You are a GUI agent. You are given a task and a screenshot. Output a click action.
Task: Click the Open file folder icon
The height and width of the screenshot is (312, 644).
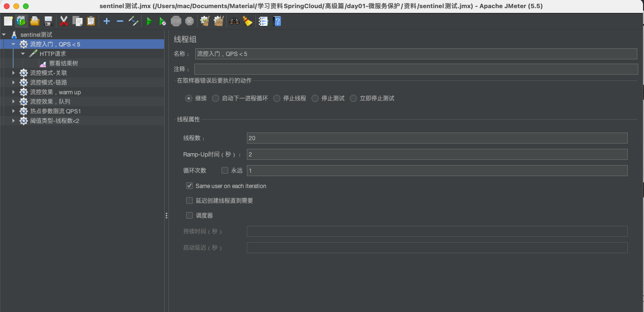tap(34, 21)
